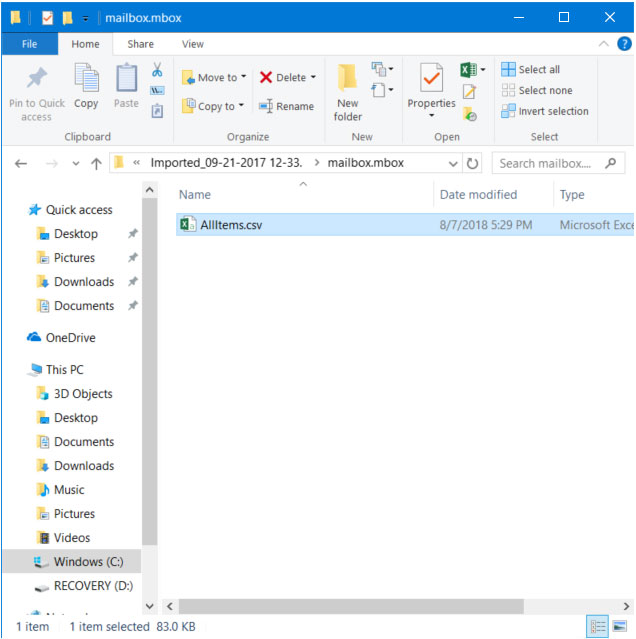Image resolution: width=636 pixels, height=639 pixels.
Task: Click the Cut scissors icon
Action: [157, 69]
